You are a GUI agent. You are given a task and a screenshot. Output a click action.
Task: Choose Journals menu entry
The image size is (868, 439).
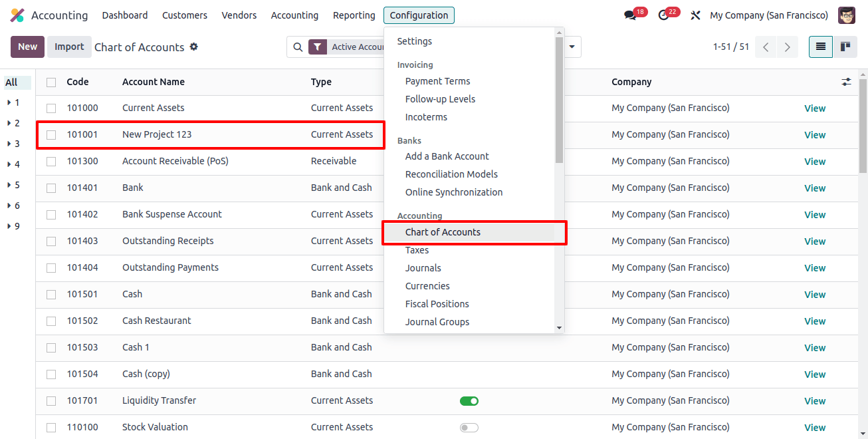pos(423,268)
